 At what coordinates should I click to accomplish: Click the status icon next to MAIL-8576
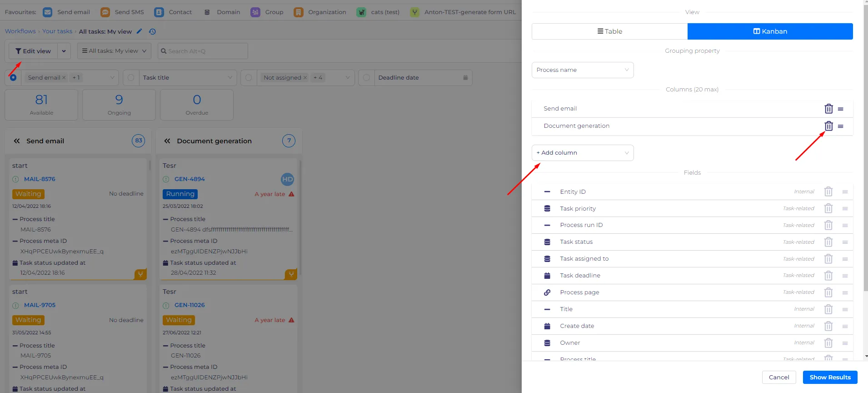click(x=15, y=179)
